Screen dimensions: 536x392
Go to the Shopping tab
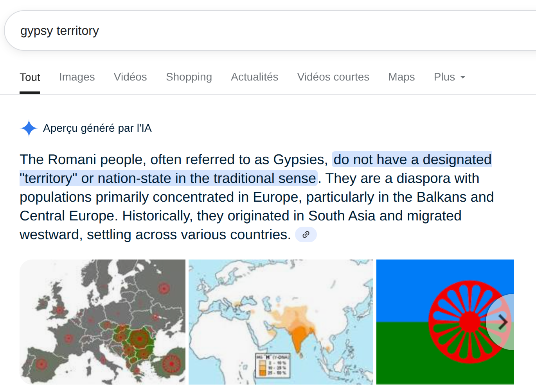pyautogui.click(x=189, y=77)
